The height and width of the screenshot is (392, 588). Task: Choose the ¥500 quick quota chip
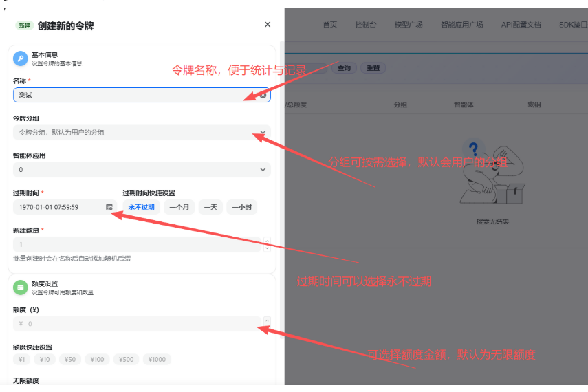[x=127, y=360]
